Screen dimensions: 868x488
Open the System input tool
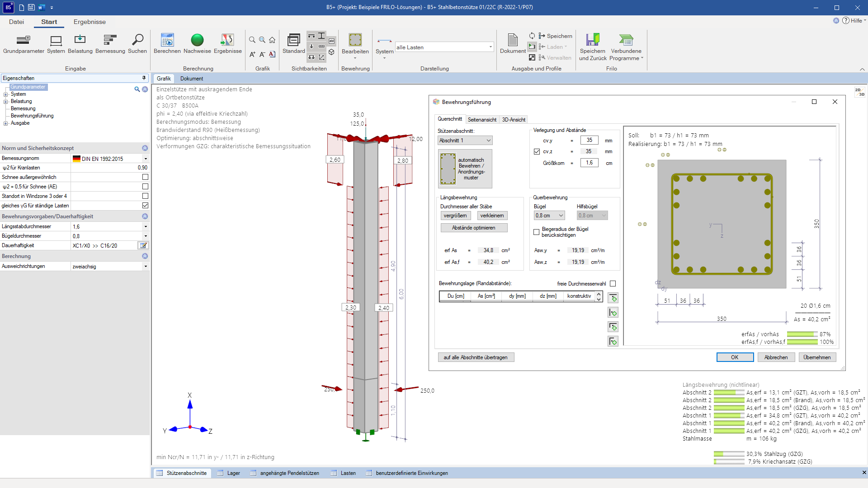click(x=56, y=44)
